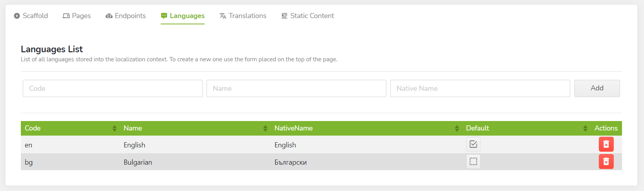Uncheck default checkbox for English
Screen dimensions: 644x191
(473, 145)
